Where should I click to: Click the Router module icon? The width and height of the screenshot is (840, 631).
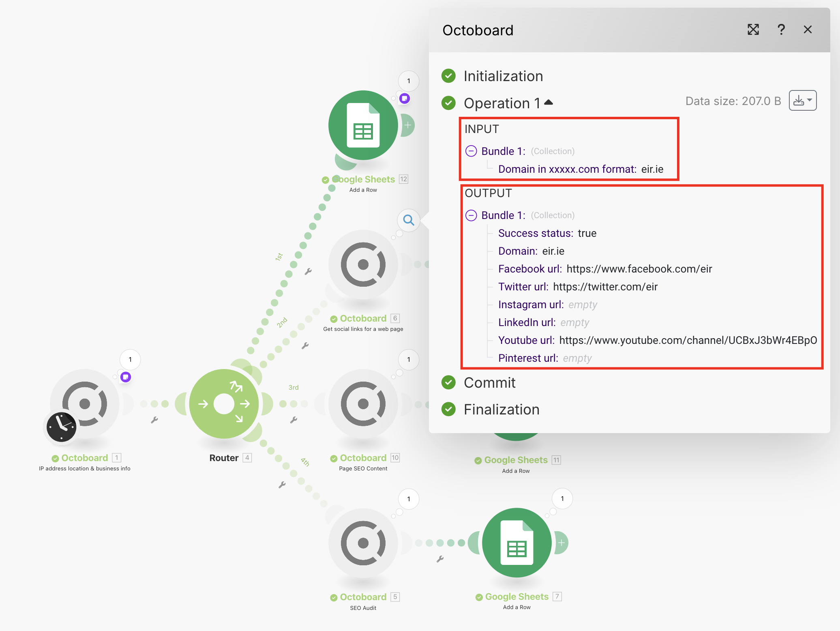pyautogui.click(x=224, y=403)
